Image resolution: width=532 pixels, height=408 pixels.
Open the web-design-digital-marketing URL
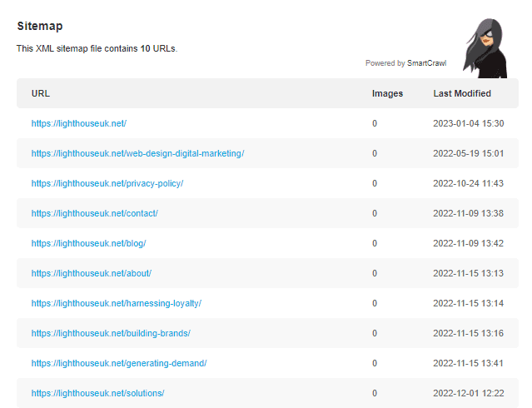(137, 153)
